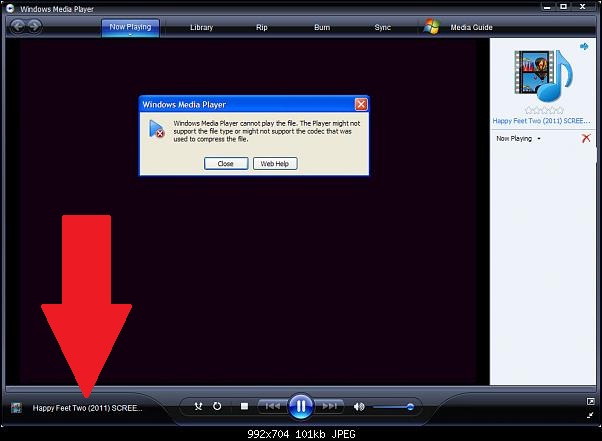The width and height of the screenshot is (602, 441).
Task: Maximize the Windows Media Player window
Action: (563, 7)
